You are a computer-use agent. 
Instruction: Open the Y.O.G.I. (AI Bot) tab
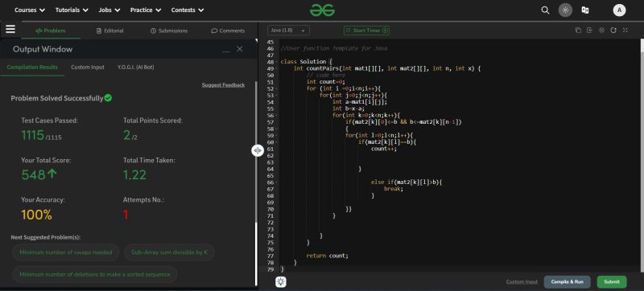[136, 68]
